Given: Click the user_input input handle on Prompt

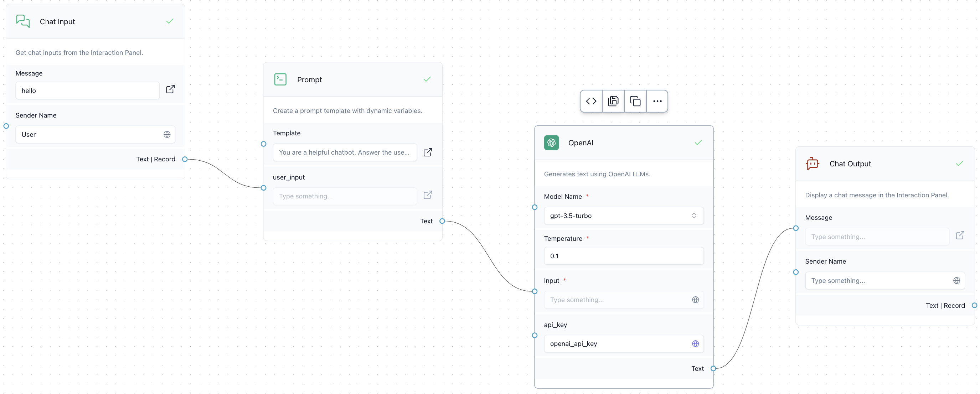Looking at the screenshot, I should tap(264, 188).
